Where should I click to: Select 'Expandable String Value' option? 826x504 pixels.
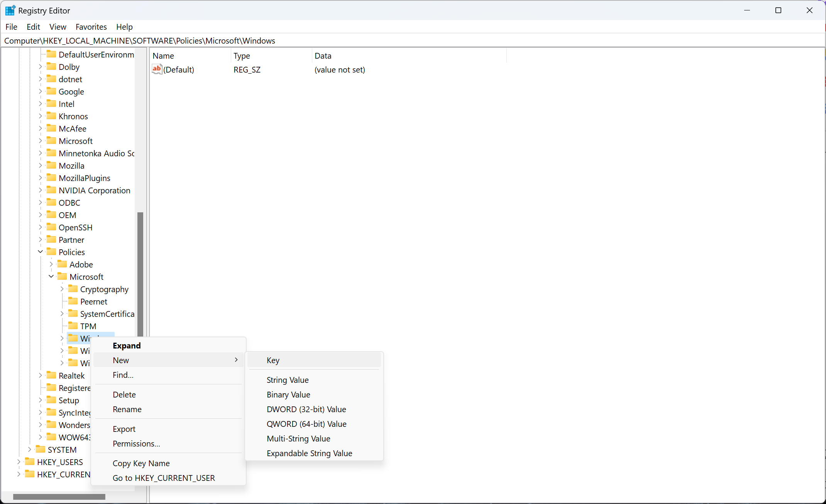coord(310,453)
